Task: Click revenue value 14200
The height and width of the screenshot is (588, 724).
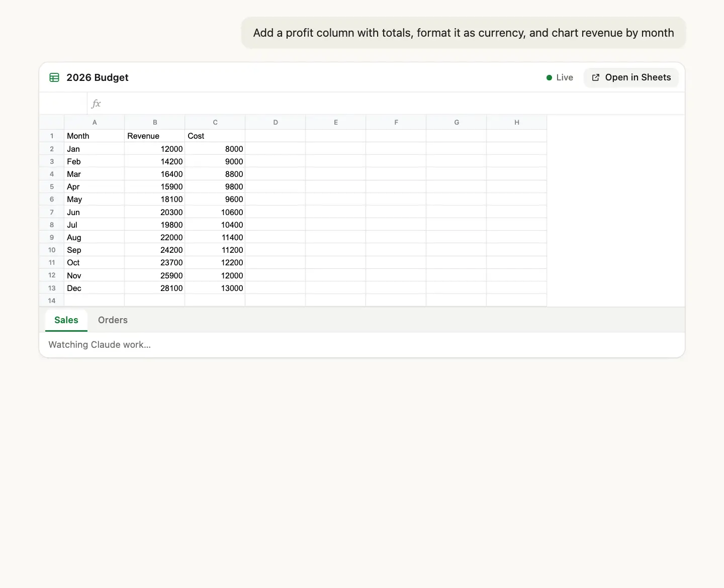Action: [155, 161]
